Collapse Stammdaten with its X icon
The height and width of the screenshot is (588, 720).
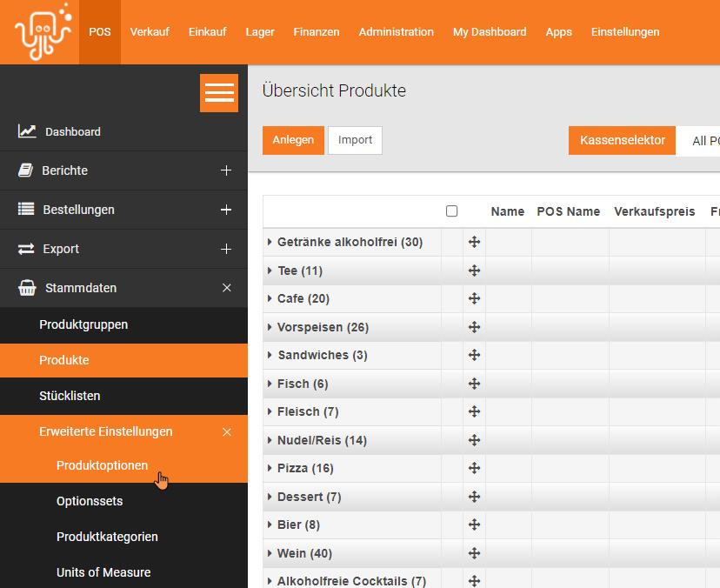pyautogui.click(x=226, y=288)
